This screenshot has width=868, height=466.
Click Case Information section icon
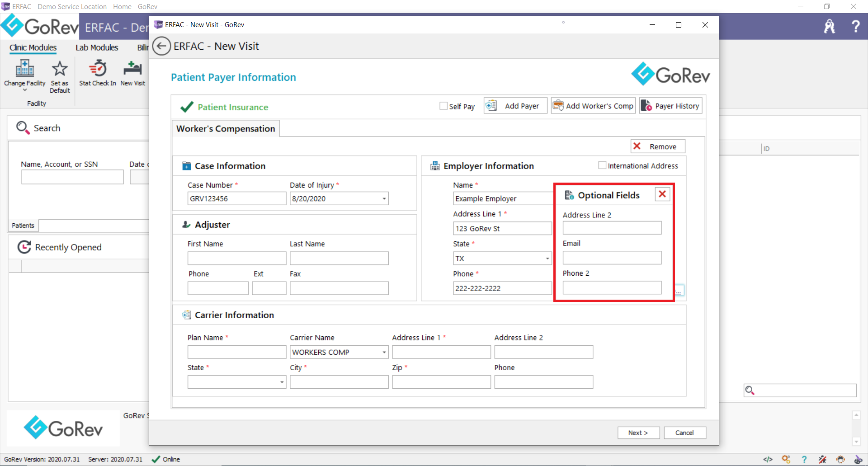pos(186,166)
